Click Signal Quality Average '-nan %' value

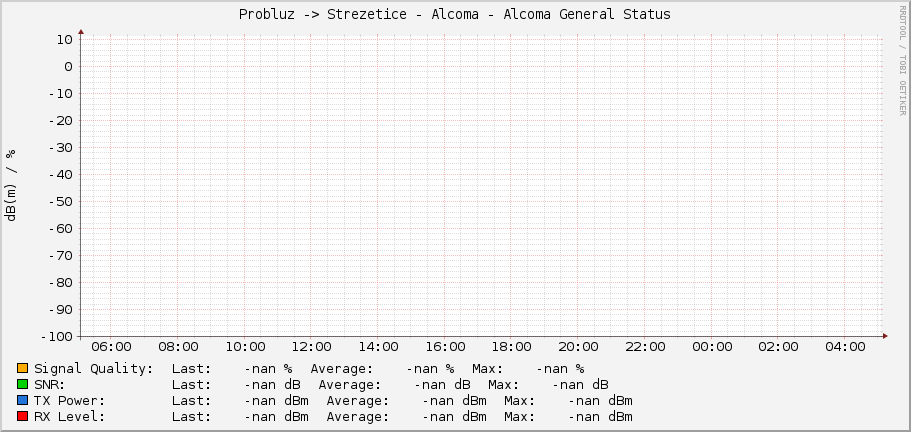[430, 369]
